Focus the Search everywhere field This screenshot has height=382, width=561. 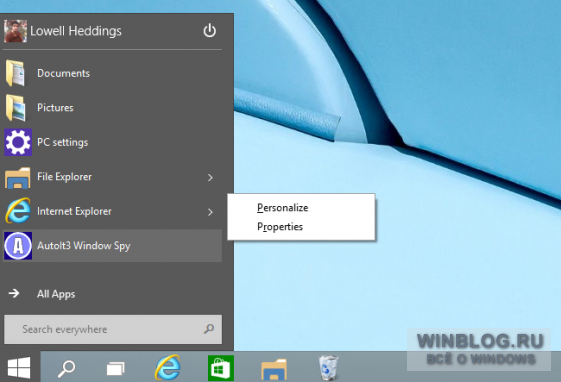click(113, 329)
